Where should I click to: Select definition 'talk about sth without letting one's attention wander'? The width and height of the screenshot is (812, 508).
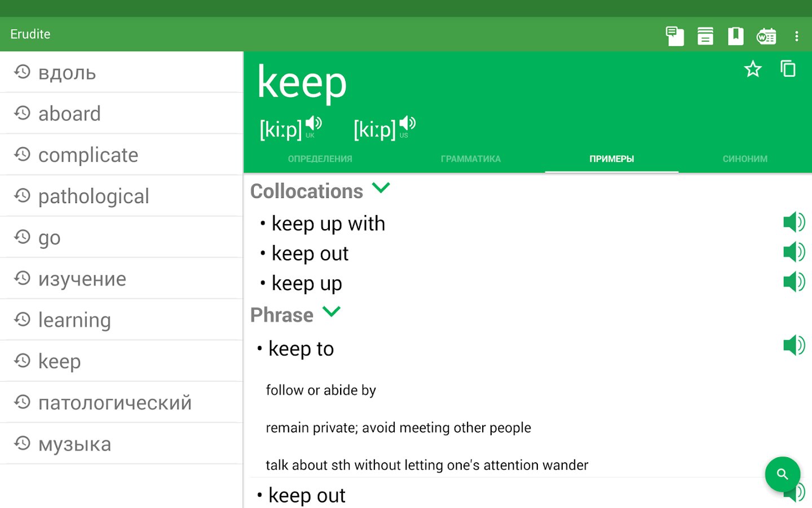pos(427,465)
